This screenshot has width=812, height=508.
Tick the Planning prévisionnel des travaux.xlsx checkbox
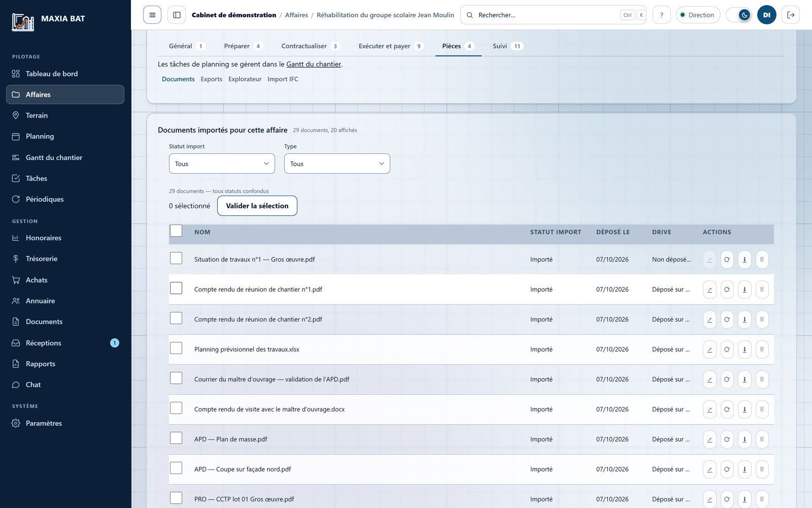(x=176, y=348)
